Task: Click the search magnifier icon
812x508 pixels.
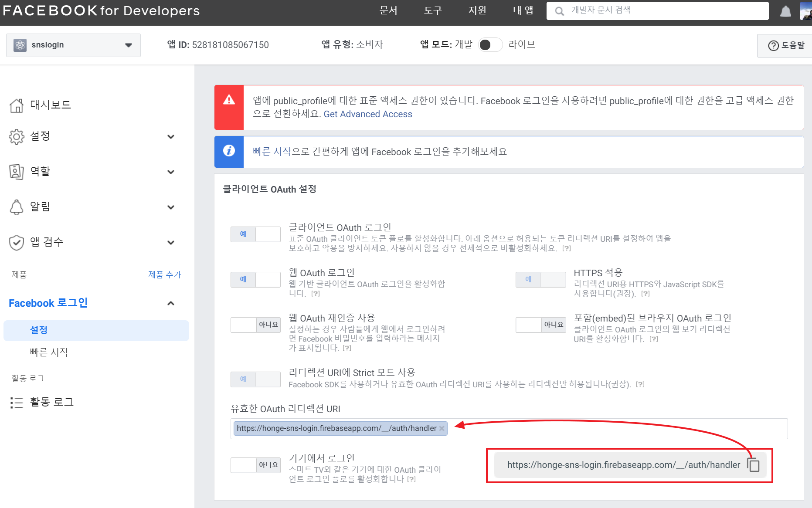Action: tap(559, 11)
